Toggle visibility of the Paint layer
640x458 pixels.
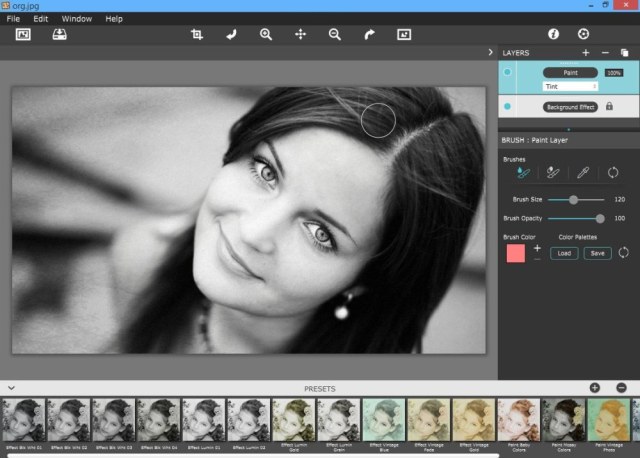click(x=508, y=73)
